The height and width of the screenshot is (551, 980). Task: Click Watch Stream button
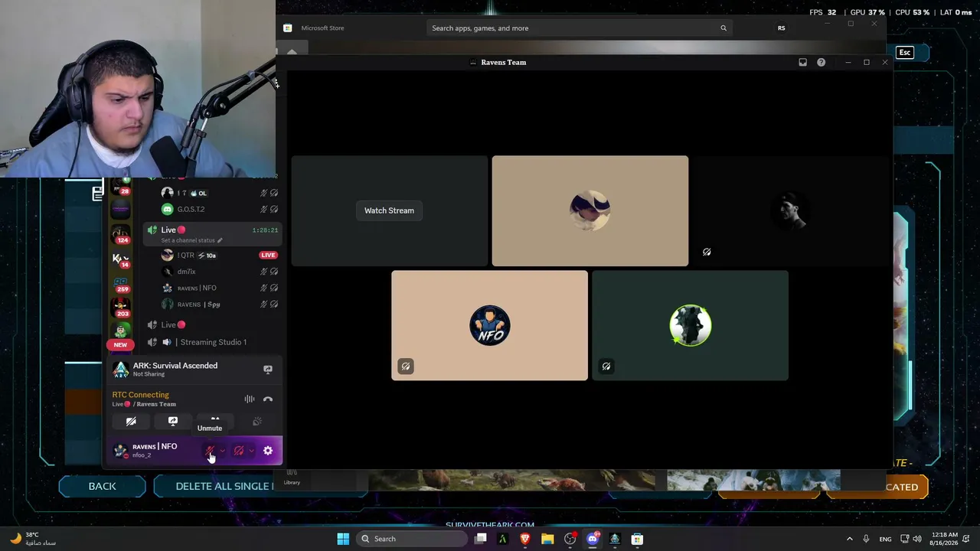click(x=389, y=210)
